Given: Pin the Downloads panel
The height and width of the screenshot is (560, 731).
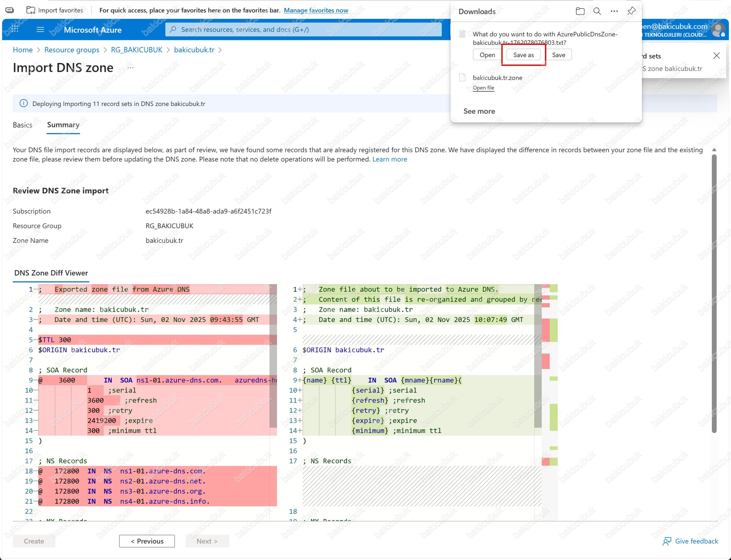Looking at the screenshot, I should pyautogui.click(x=631, y=11).
